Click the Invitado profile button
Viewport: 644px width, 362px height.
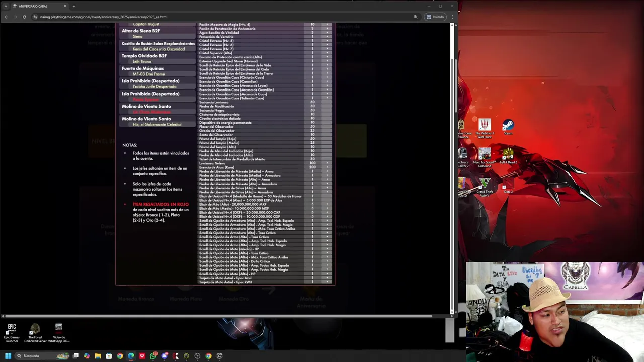pyautogui.click(x=436, y=17)
